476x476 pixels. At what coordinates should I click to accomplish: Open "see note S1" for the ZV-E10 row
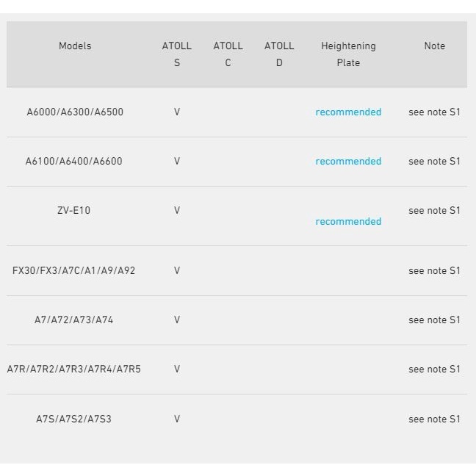(434, 211)
